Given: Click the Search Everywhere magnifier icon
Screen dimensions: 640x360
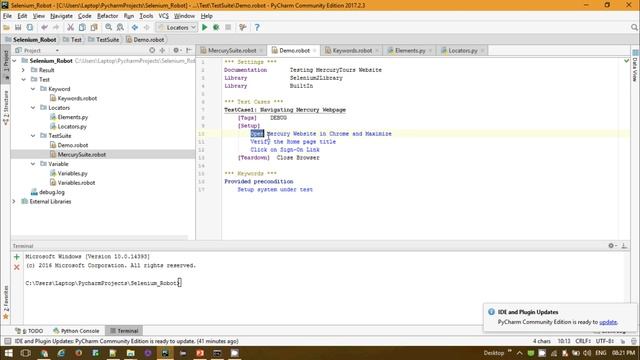Looking at the screenshot, I should coord(634,27).
